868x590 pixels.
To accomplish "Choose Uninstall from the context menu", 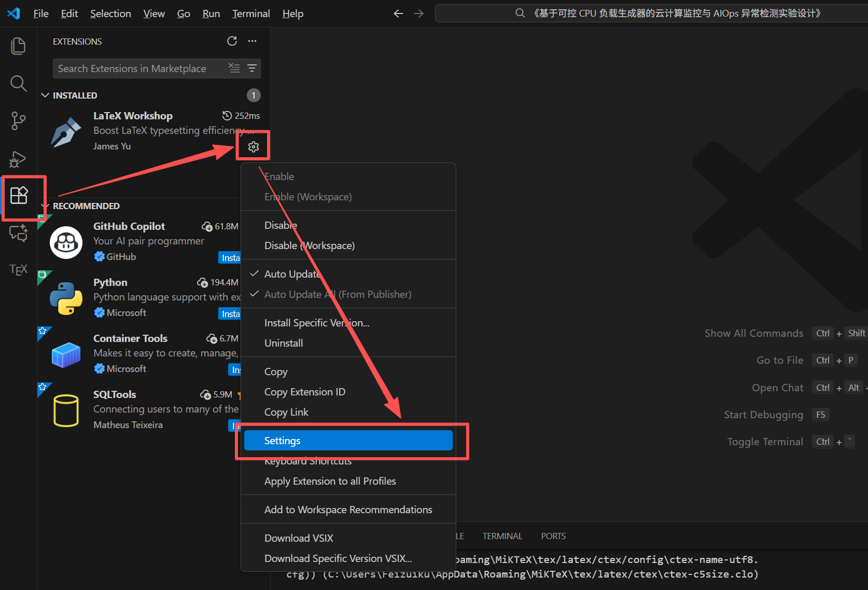I will click(348, 343).
